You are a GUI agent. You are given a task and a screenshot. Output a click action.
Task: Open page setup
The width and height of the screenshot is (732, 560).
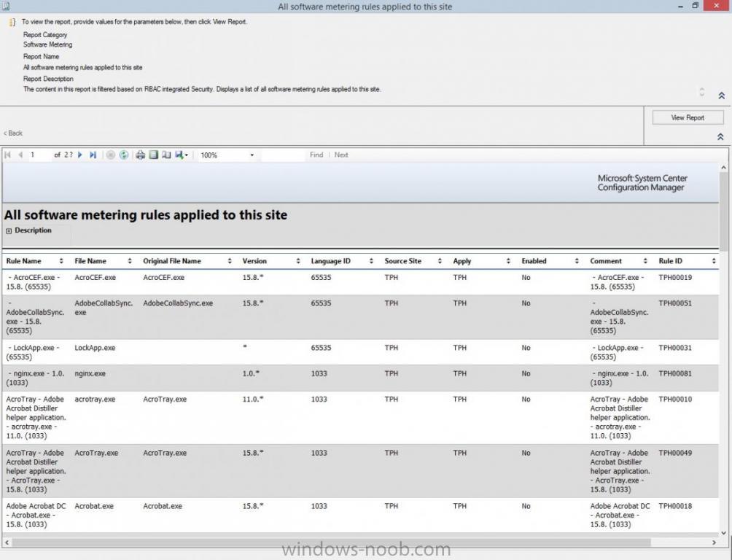[166, 155]
